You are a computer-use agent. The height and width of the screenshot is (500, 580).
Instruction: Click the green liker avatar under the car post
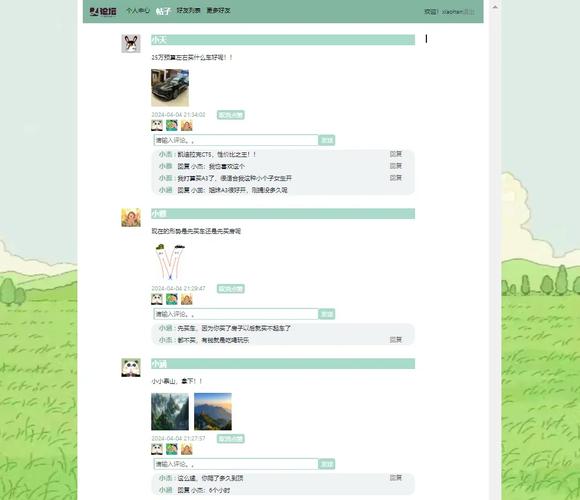coord(172,125)
